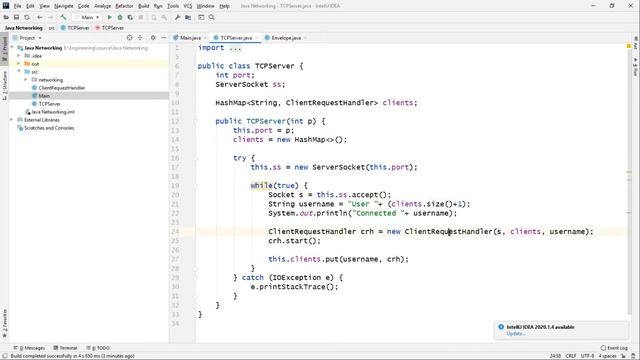Expand the out folder
The width and height of the screenshot is (640, 360).
[18, 64]
